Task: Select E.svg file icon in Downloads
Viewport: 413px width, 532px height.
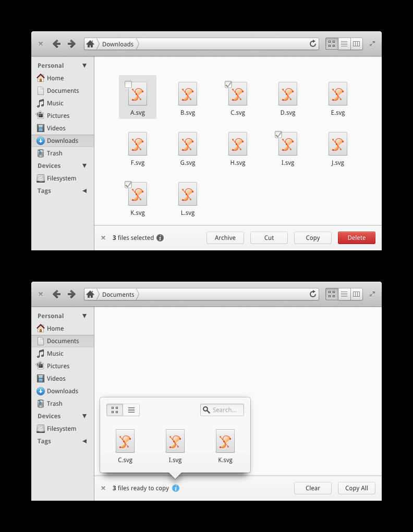Action: click(x=338, y=94)
